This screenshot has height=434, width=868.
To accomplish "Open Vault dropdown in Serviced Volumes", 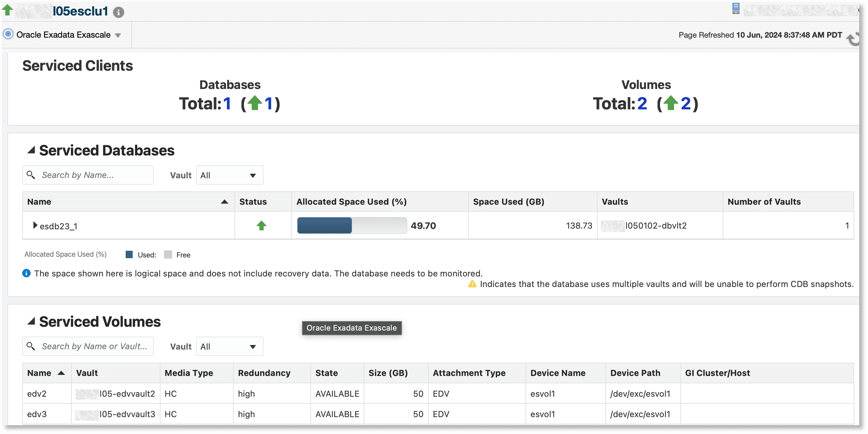I will click(229, 346).
